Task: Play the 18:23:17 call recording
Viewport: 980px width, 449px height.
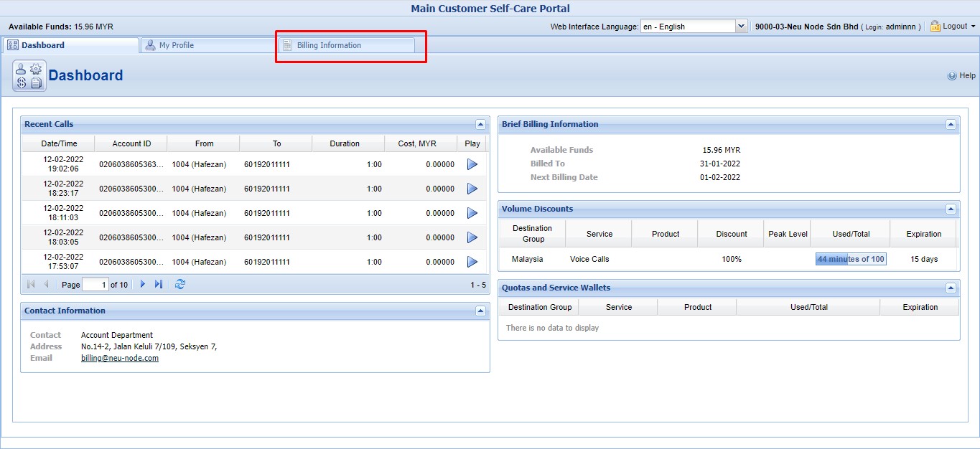Action: [472, 189]
